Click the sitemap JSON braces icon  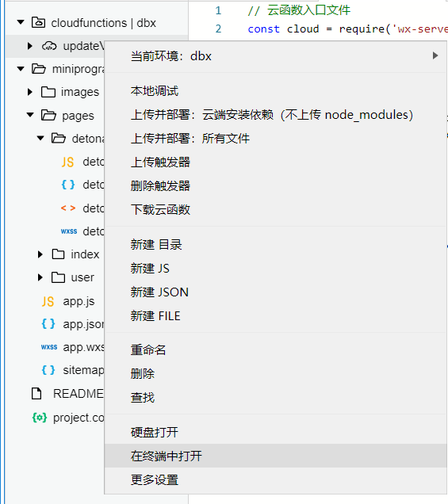tap(48, 370)
